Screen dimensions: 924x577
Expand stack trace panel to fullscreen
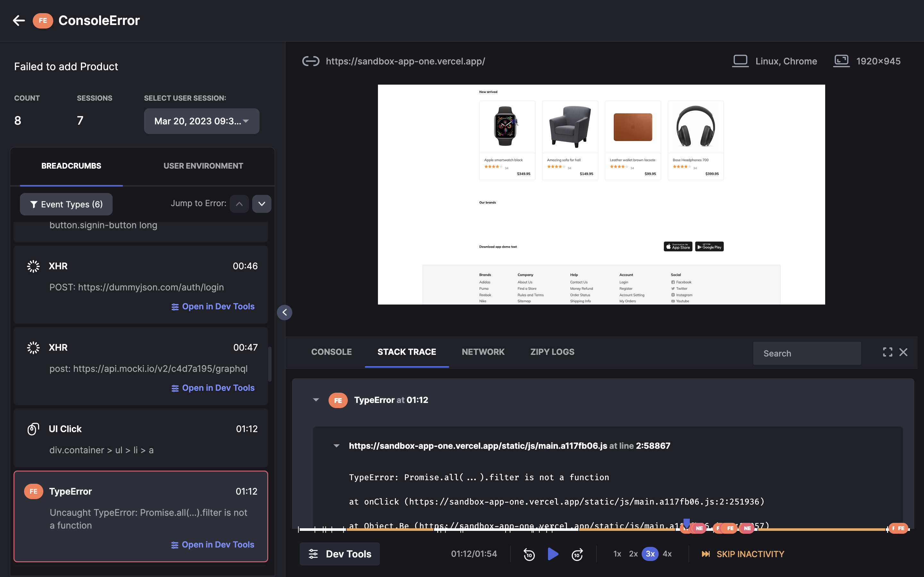[x=887, y=352]
